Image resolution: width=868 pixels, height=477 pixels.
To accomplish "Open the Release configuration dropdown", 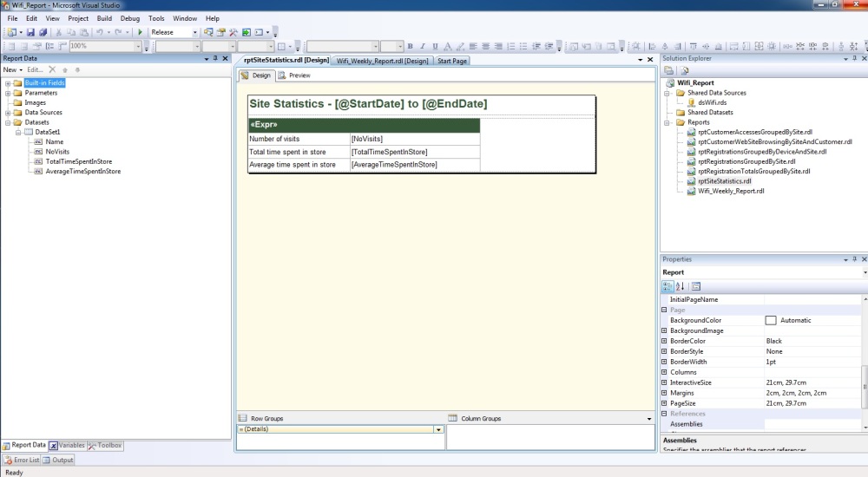I will pyautogui.click(x=194, y=32).
